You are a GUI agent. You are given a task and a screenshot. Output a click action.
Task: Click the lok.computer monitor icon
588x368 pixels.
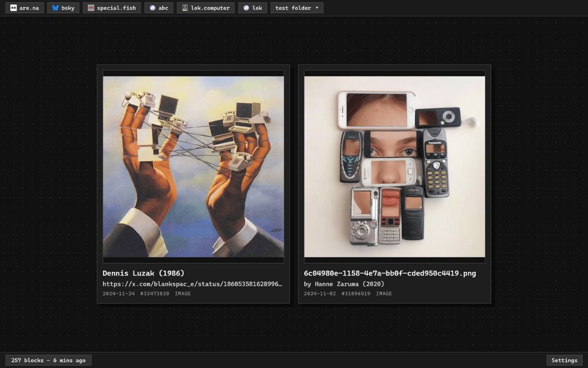coord(185,8)
